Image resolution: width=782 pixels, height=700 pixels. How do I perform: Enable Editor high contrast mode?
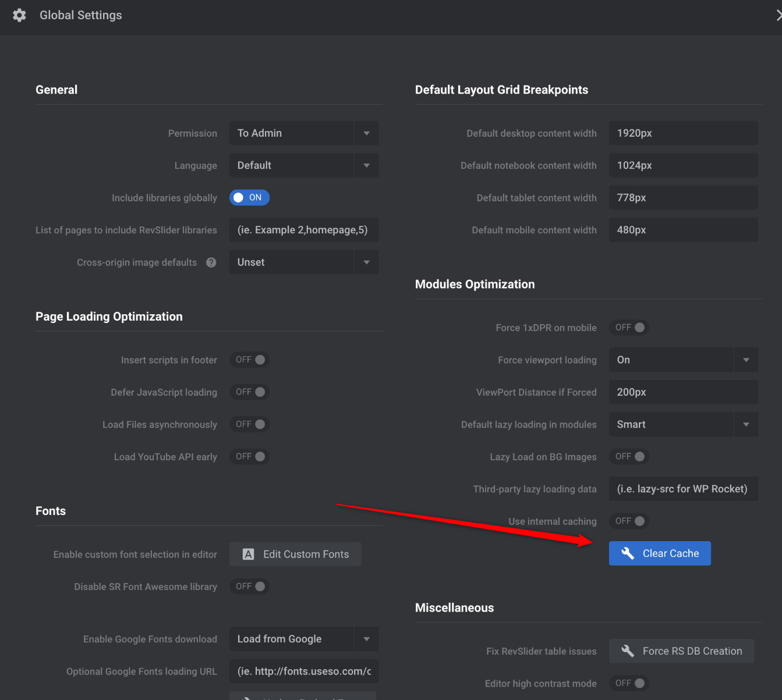pyautogui.click(x=629, y=683)
